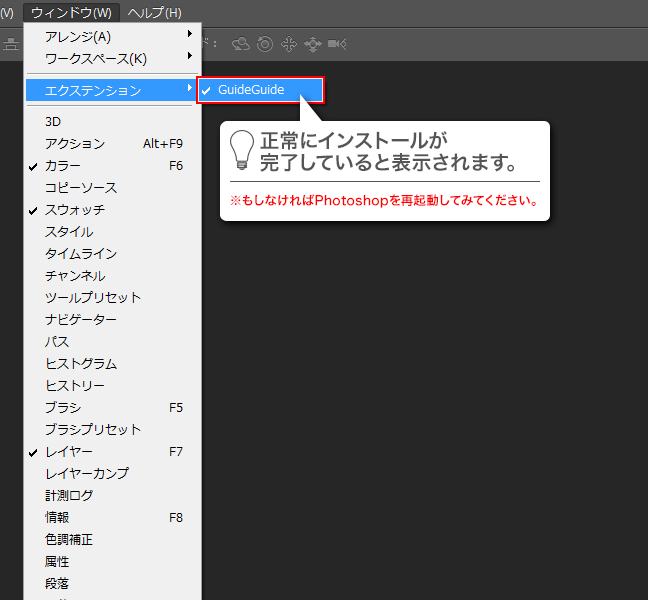
Task: Open the ヒストリー panel
Action: tap(75, 386)
